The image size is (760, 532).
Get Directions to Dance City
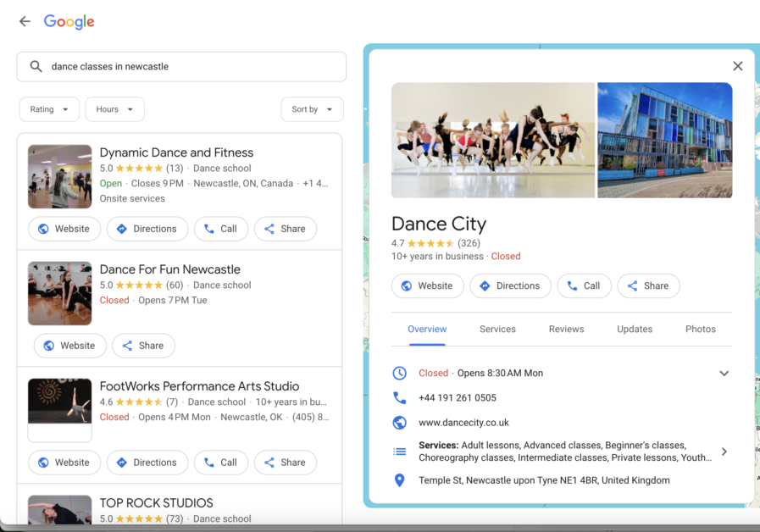[x=510, y=285]
